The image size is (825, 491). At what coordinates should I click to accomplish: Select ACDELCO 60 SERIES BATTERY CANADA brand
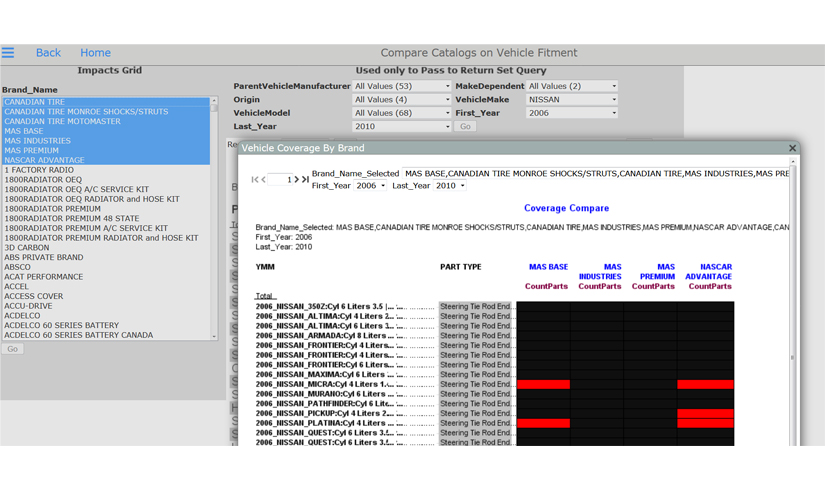point(106,335)
